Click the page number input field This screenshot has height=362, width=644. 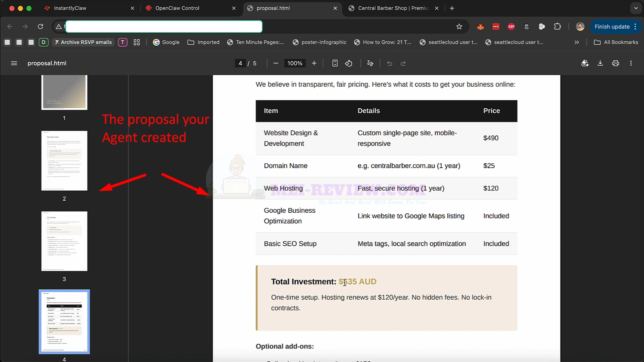(x=240, y=63)
